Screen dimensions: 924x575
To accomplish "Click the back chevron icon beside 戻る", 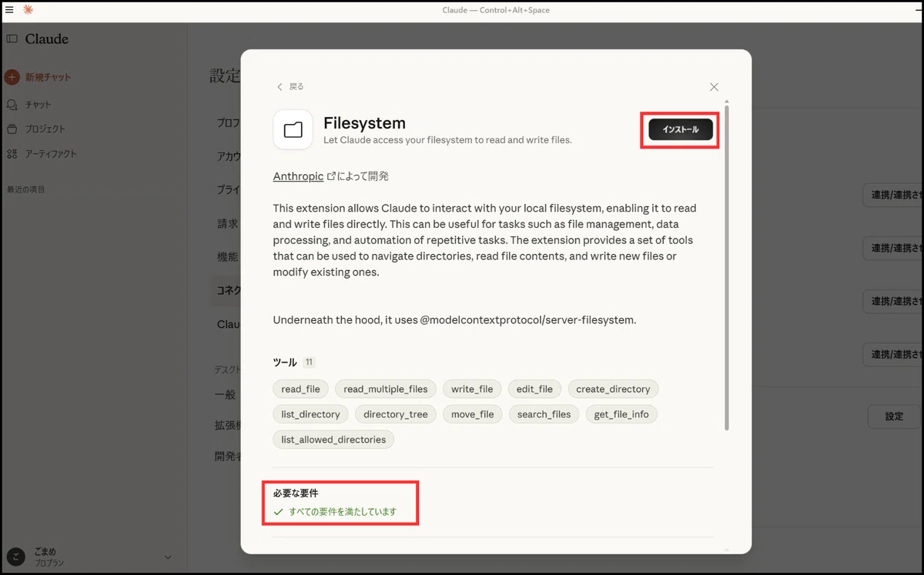I will (280, 87).
